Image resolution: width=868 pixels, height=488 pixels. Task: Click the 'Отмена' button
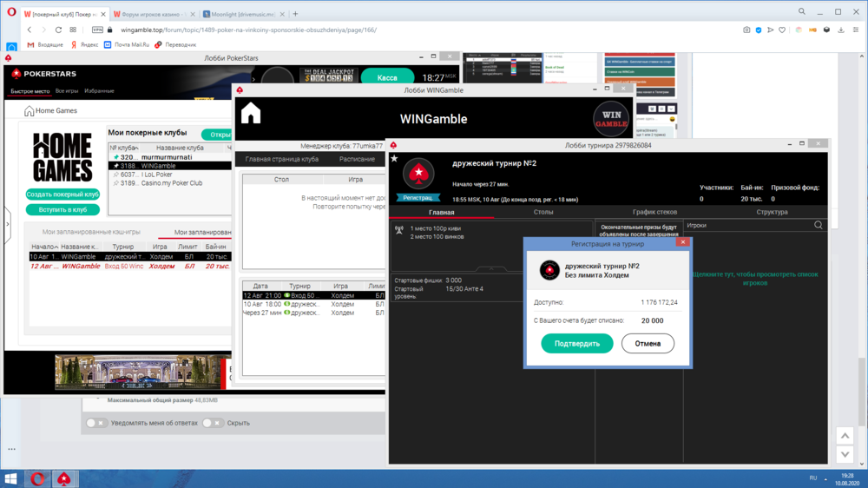648,343
